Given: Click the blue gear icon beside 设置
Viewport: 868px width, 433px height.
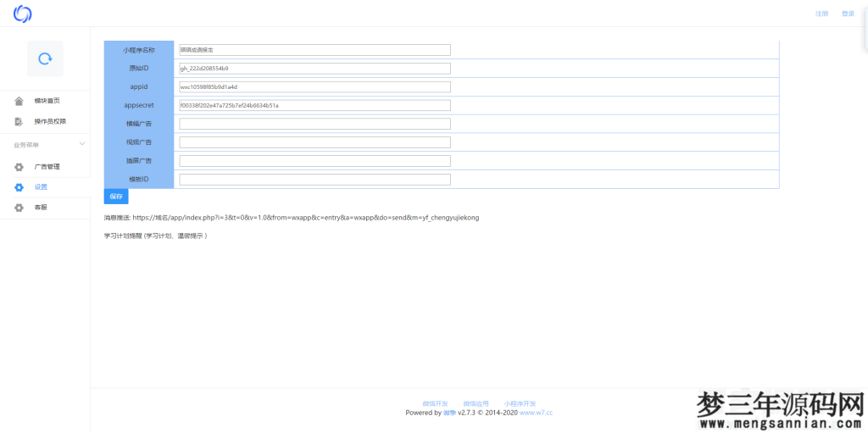Looking at the screenshot, I should pos(19,187).
